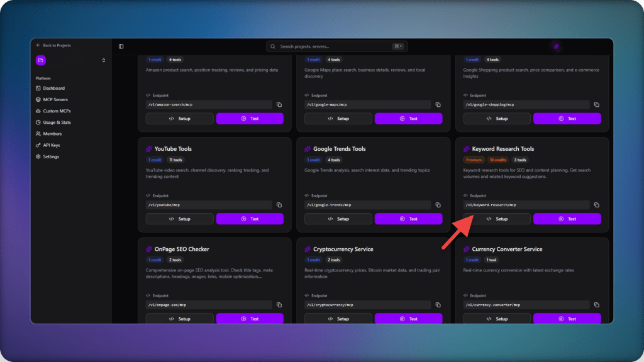Select the /v1/keyword-research/mcp endpoint field

[526, 205]
